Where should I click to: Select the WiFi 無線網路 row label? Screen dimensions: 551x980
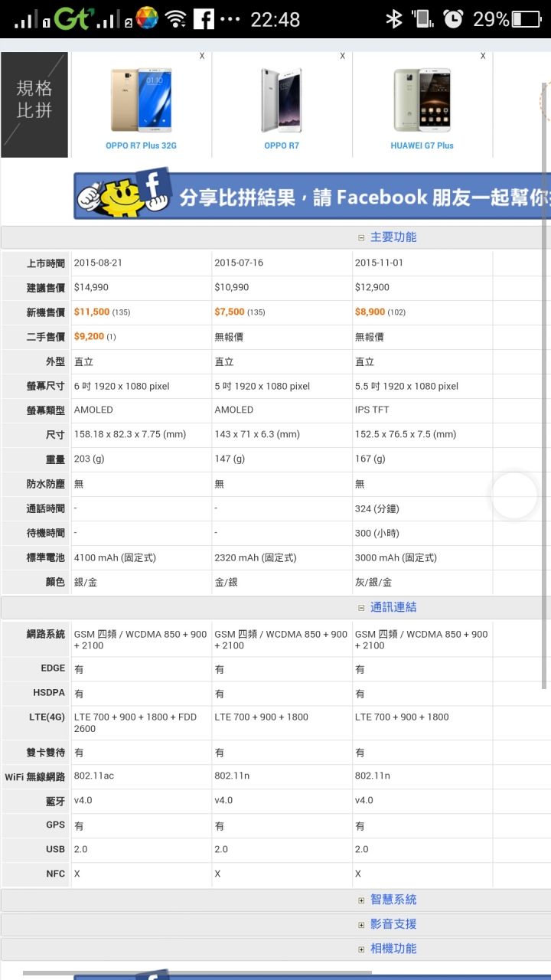[x=35, y=776]
